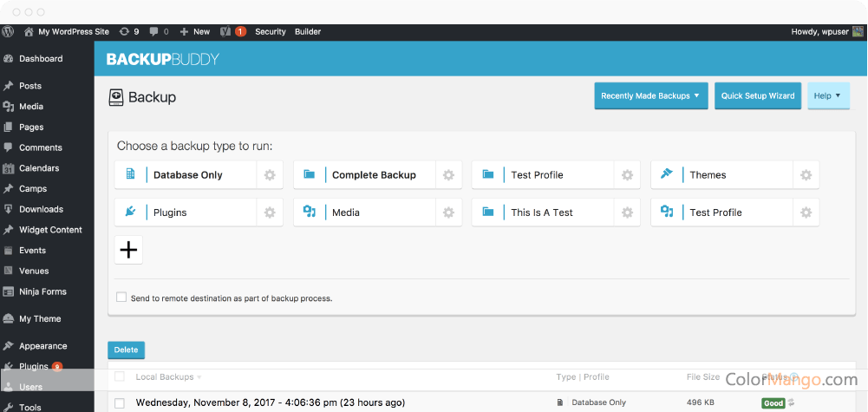This screenshot has width=868, height=412.
Task: Click the Quick Setup Wizard button
Action: pyautogui.click(x=757, y=96)
